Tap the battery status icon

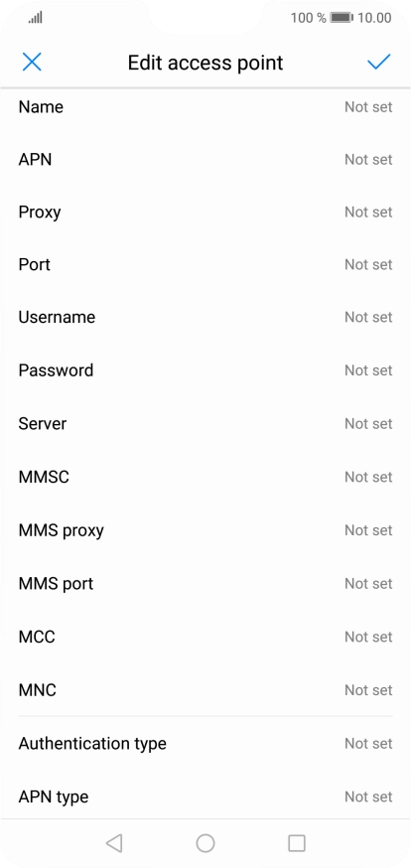tap(342, 18)
